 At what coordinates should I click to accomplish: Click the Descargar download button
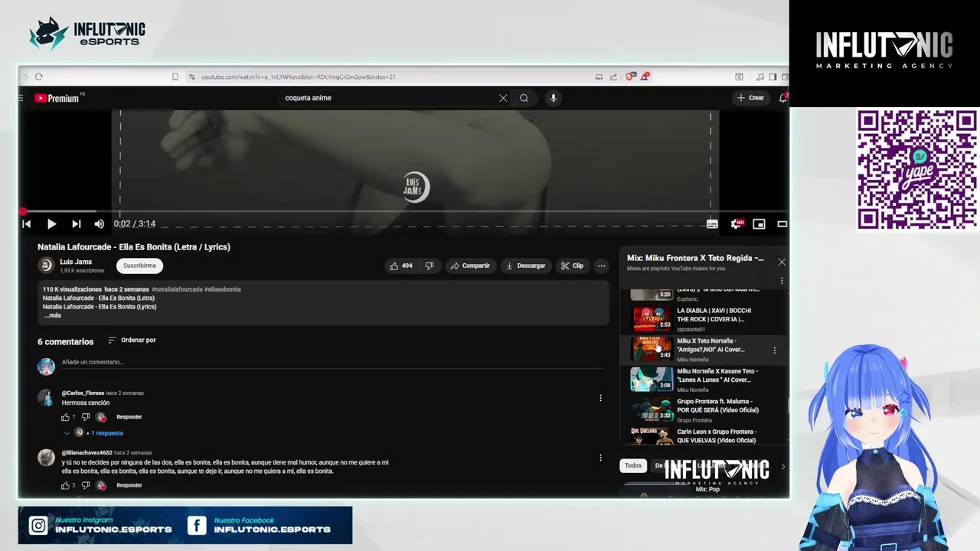525,266
